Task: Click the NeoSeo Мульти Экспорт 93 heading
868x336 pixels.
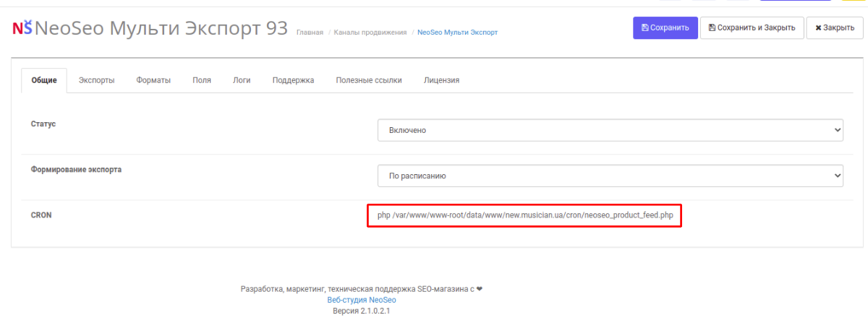Action: [161, 28]
